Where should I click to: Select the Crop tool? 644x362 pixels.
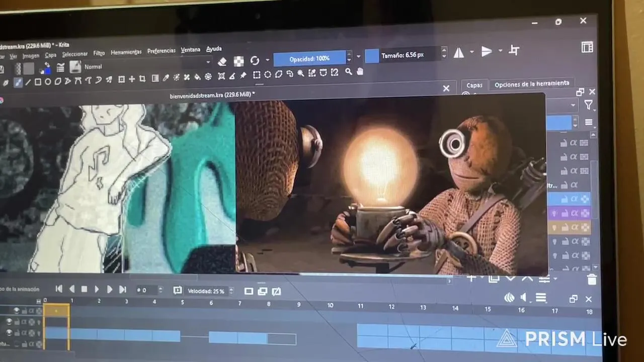pos(142,78)
